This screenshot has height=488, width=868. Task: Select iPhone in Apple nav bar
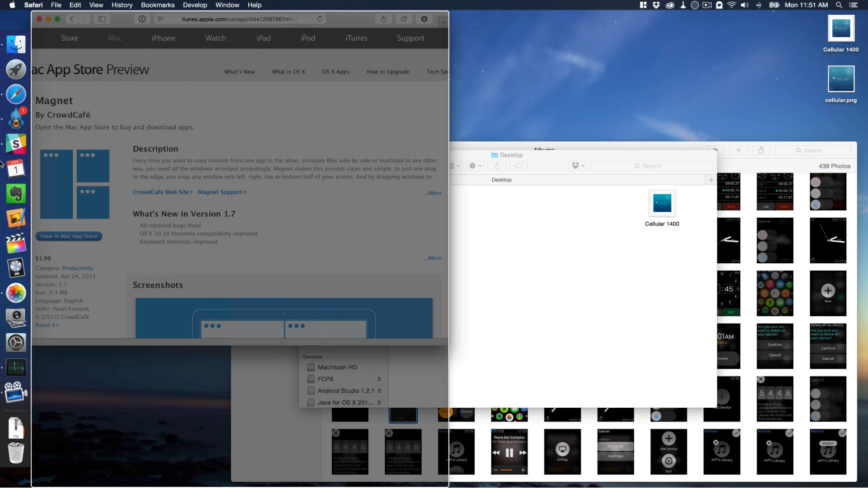163,38
